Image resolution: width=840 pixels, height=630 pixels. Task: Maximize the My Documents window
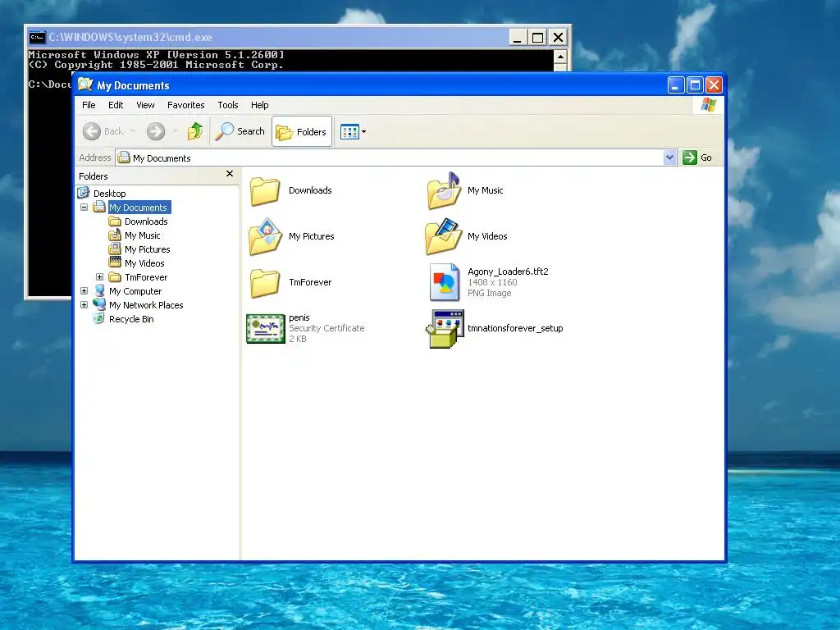coord(695,85)
